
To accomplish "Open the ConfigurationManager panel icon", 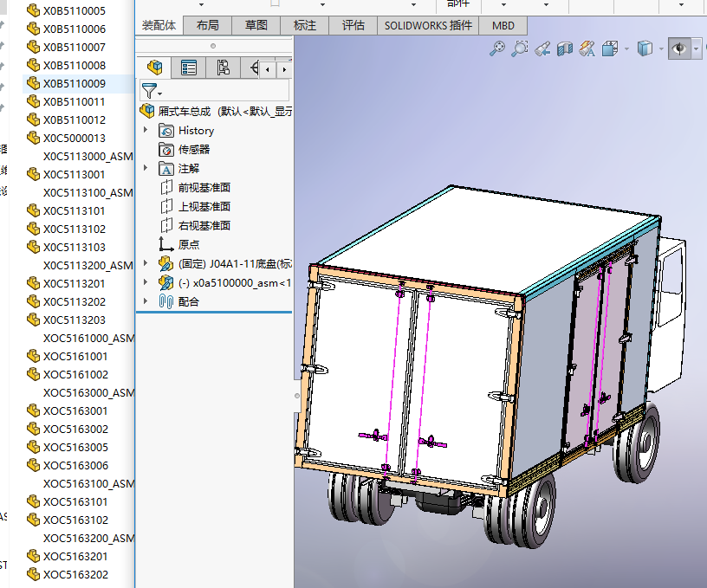I will tap(223, 68).
